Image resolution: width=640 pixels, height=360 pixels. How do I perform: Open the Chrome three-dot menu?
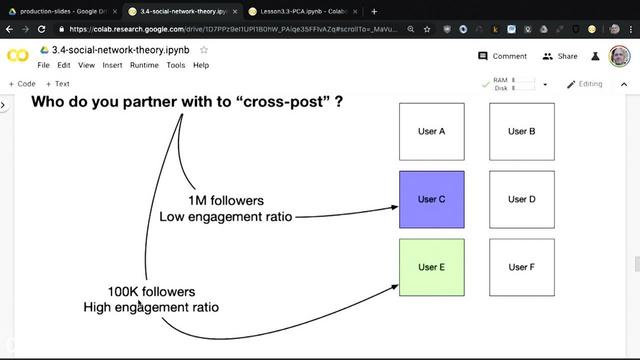pyautogui.click(x=631, y=29)
